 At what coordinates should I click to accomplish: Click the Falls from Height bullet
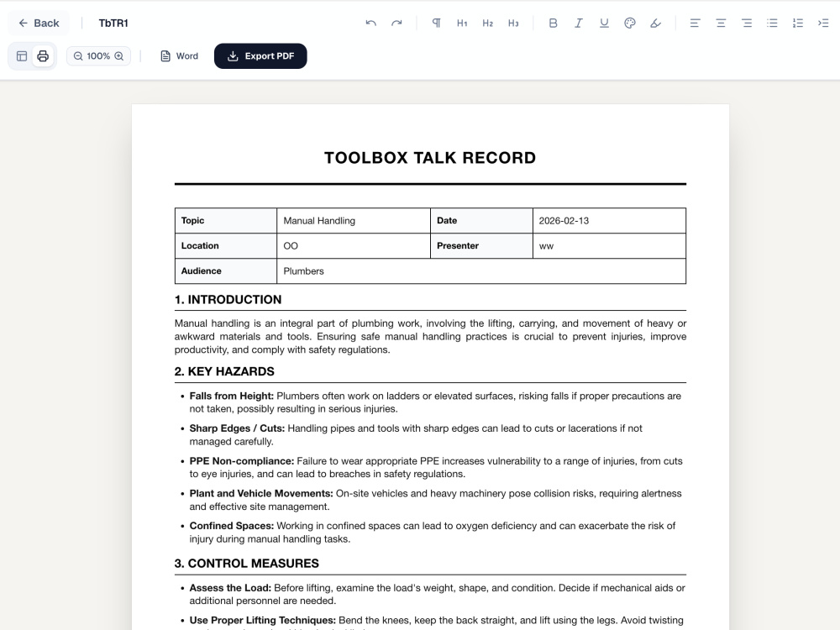(x=435, y=402)
